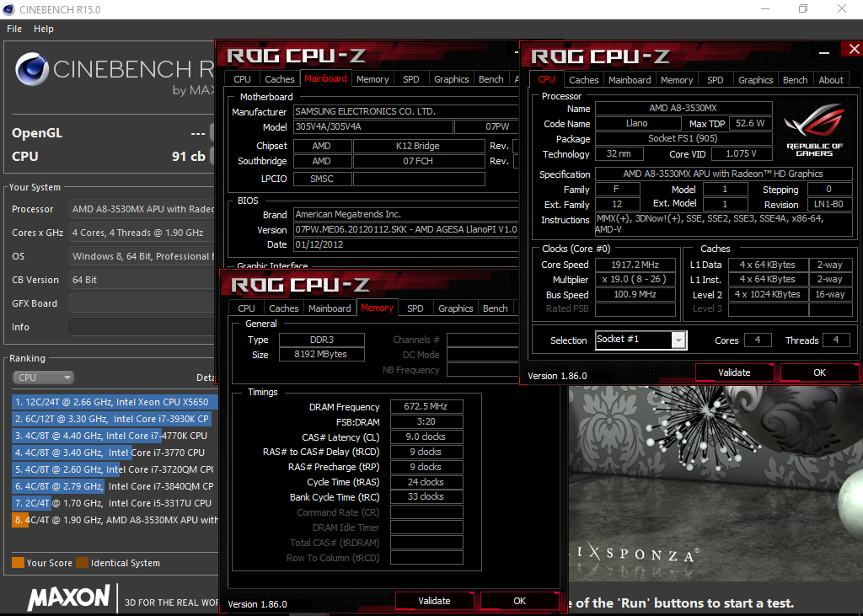
Task: Open the CPU ranking dropdown
Action: click(44, 378)
